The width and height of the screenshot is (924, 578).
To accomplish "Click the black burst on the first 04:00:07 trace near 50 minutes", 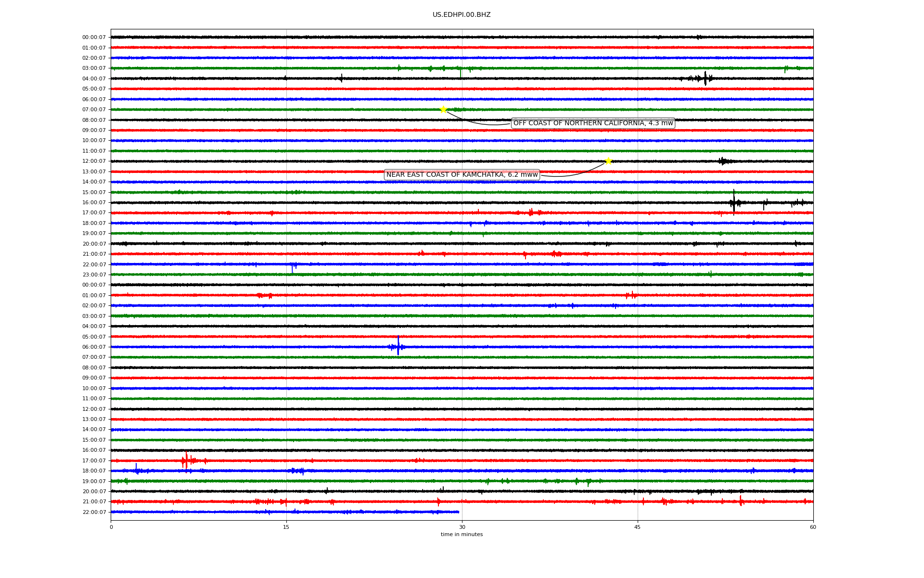I will pyautogui.click(x=705, y=79).
